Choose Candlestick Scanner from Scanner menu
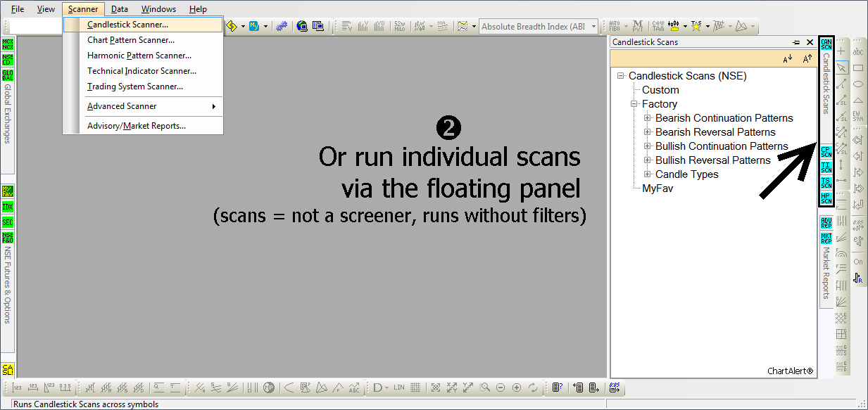 [x=143, y=25]
